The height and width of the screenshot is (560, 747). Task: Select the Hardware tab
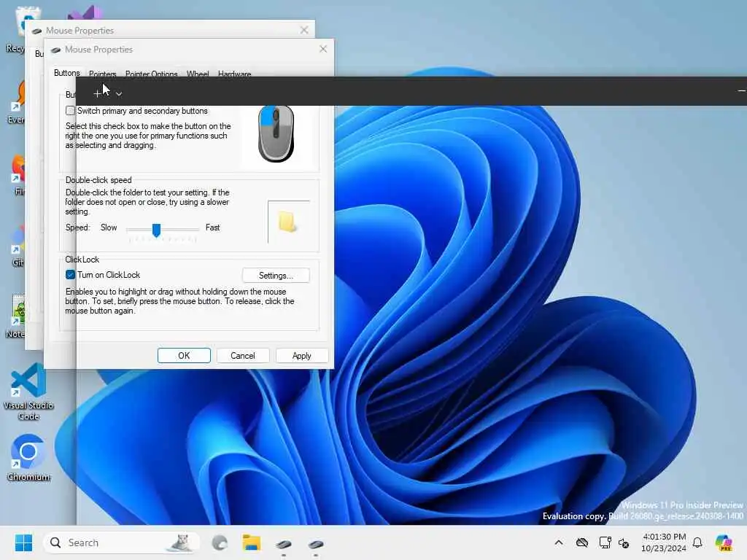pyautogui.click(x=234, y=74)
